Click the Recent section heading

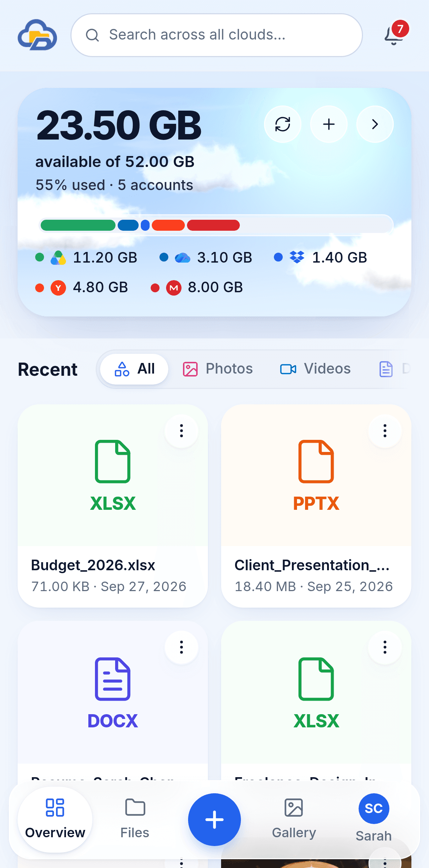[x=48, y=369]
